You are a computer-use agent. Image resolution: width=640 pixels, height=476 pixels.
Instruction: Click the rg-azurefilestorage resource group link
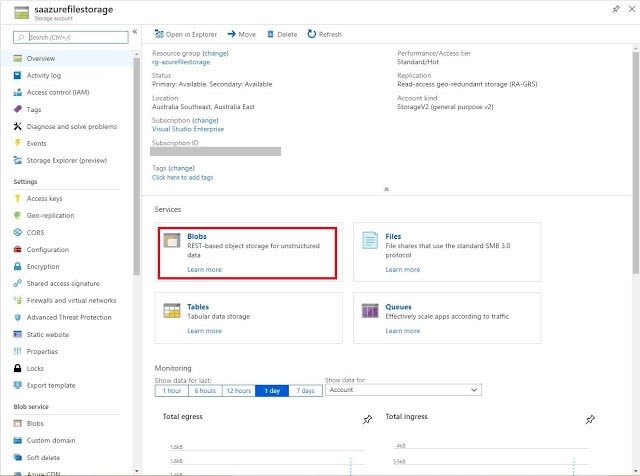181,62
